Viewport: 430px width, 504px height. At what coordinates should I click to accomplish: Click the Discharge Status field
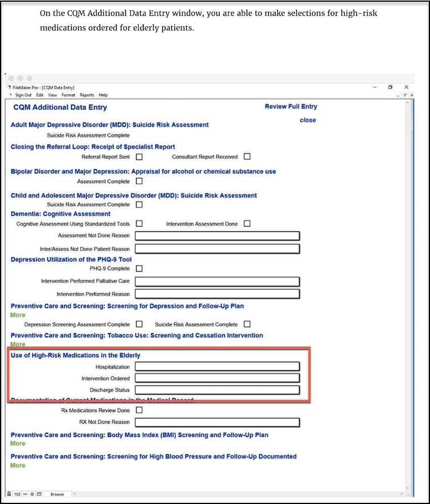click(217, 390)
